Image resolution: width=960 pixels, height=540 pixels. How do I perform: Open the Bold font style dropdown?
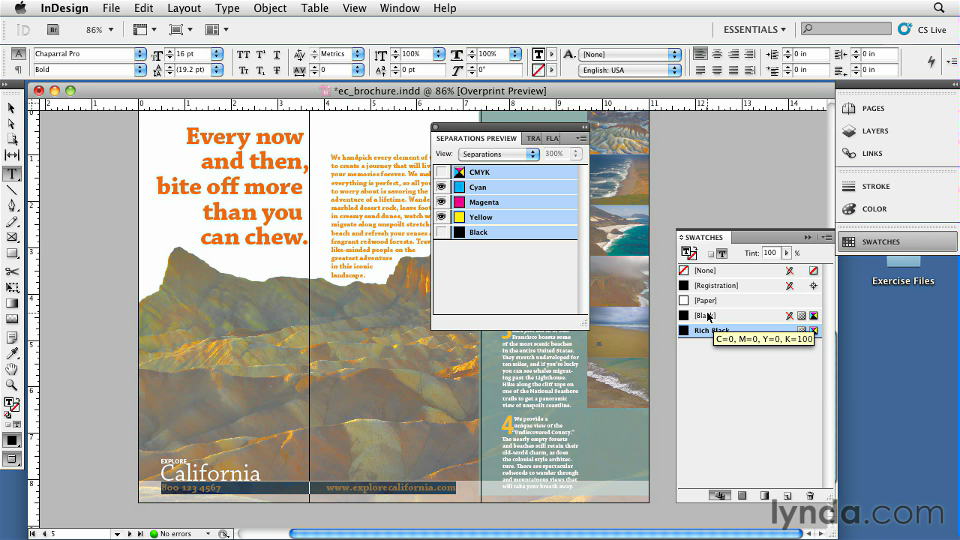(140, 70)
